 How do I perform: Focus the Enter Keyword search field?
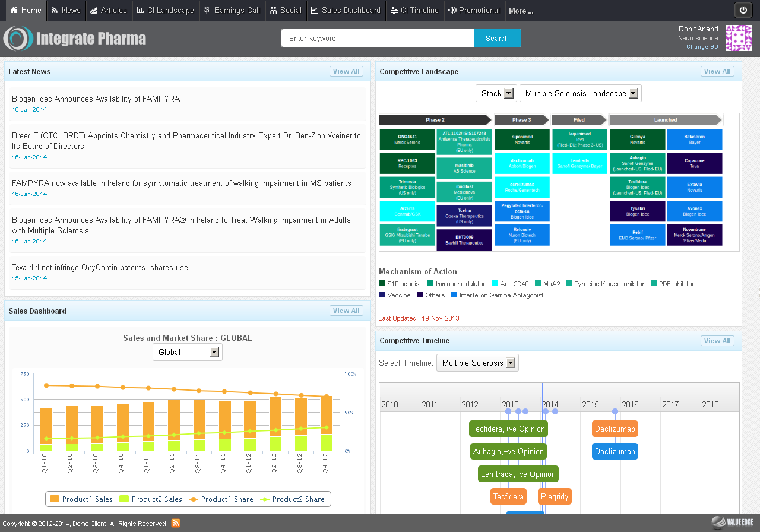tap(378, 38)
